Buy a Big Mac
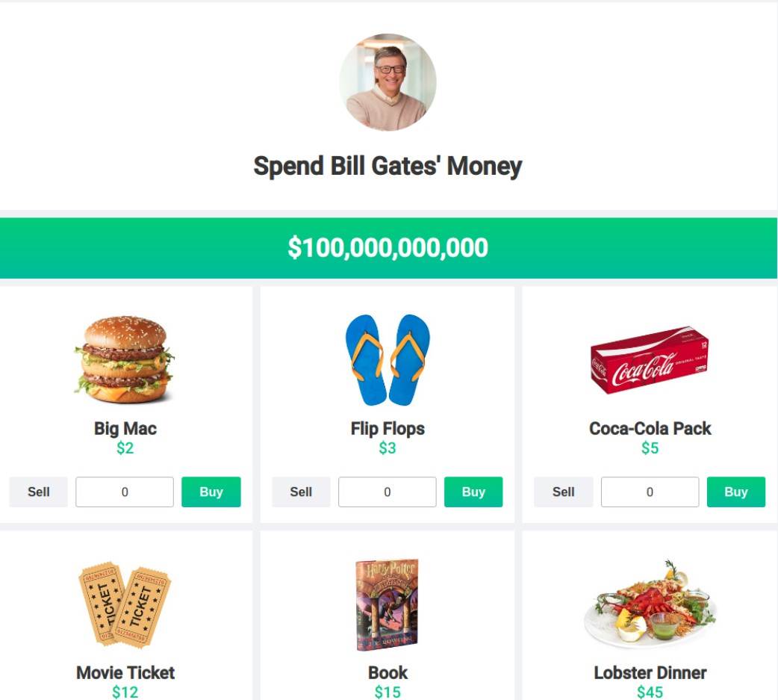 tap(211, 492)
